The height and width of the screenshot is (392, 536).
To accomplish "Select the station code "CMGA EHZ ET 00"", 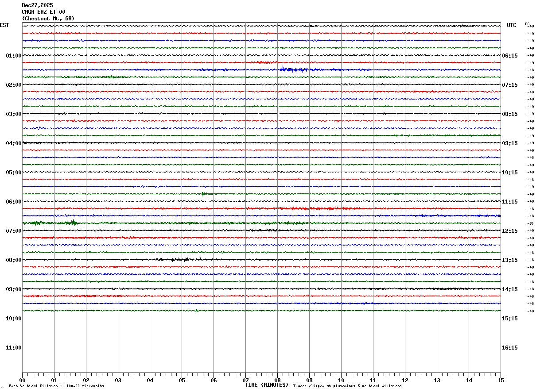I will [x=43, y=12].
